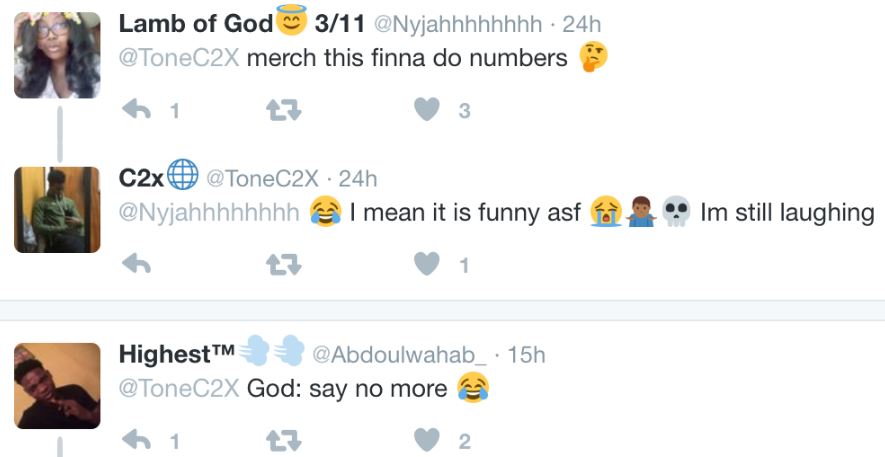The width and height of the screenshot is (885, 457).
Task: Like C2x's tweet with 1 like
Action: click(427, 263)
